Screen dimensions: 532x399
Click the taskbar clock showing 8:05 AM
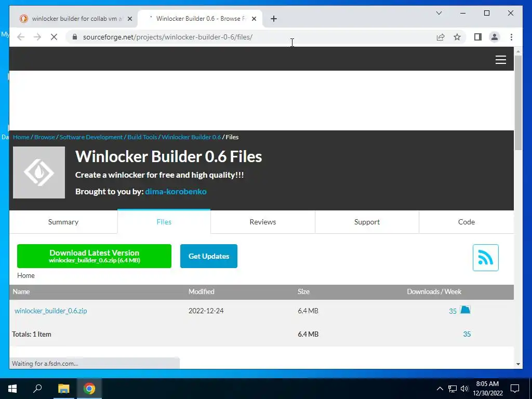coord(487,389)
